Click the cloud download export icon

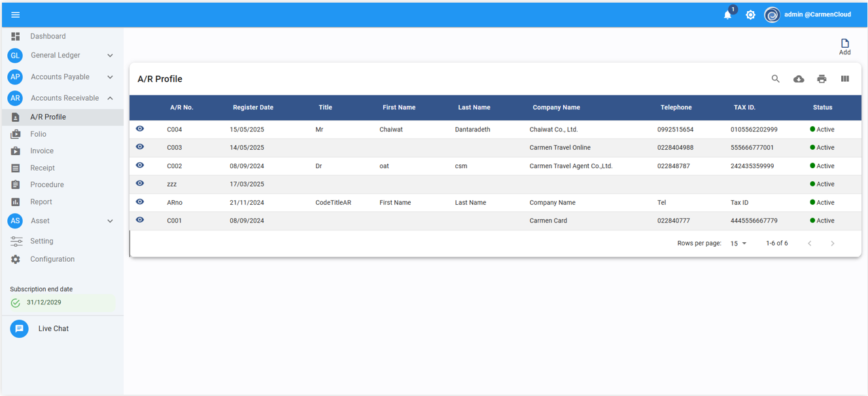(x=799, y=79)
